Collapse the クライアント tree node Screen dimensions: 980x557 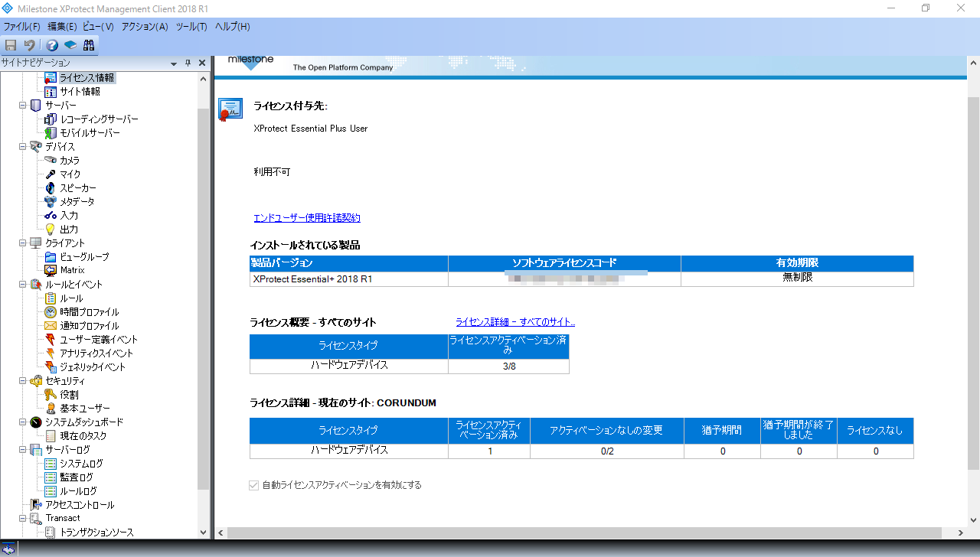(x=23, y=243)
